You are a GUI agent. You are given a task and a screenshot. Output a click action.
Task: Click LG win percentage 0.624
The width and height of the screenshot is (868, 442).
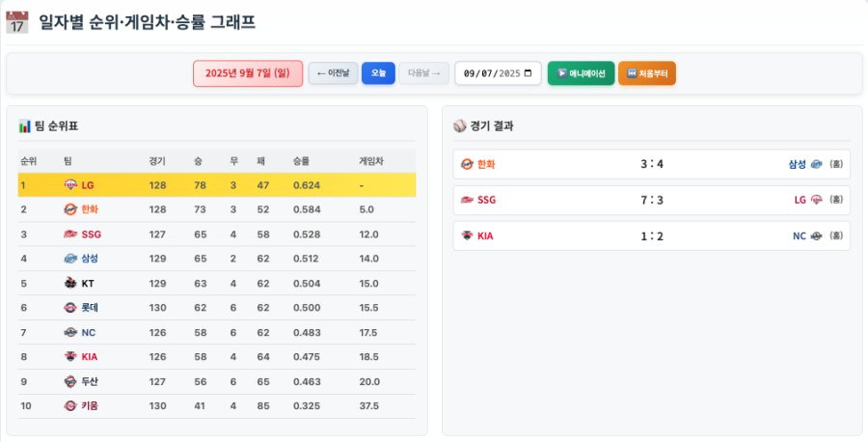(307, 185)
